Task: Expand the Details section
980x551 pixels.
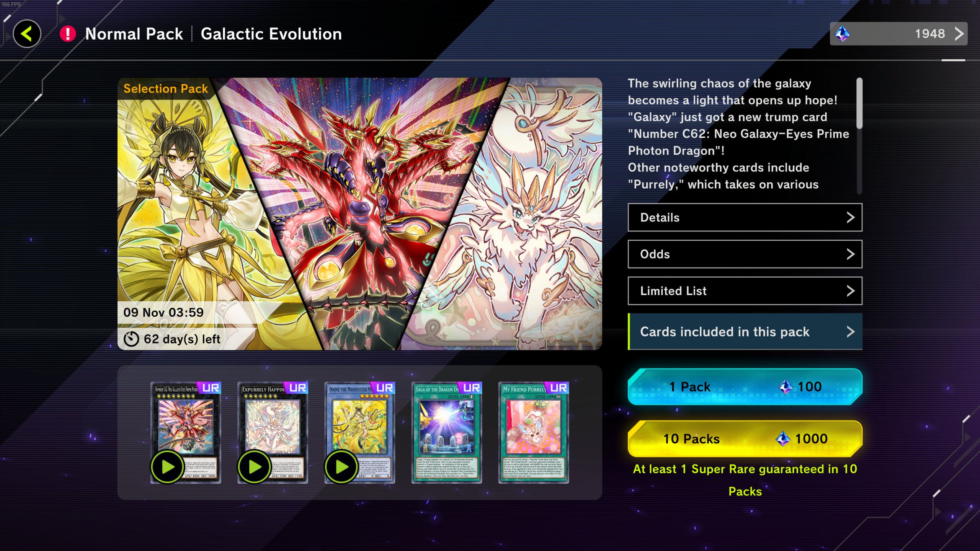Action: coord(745,217)
